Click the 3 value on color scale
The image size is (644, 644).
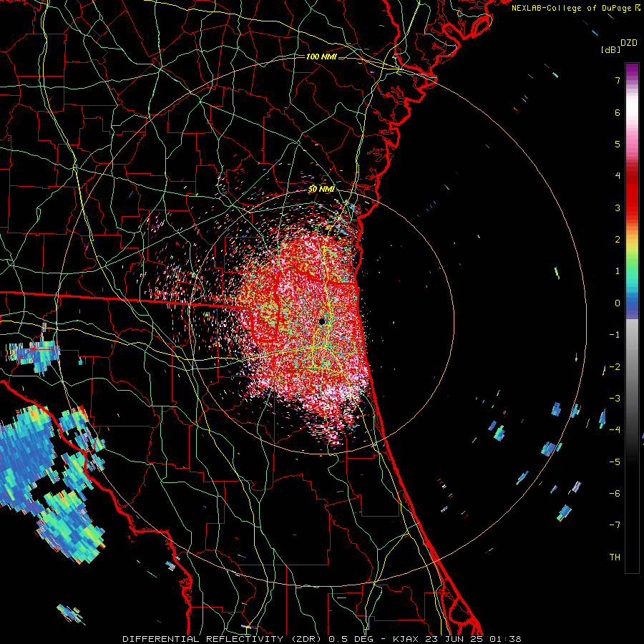618,208
